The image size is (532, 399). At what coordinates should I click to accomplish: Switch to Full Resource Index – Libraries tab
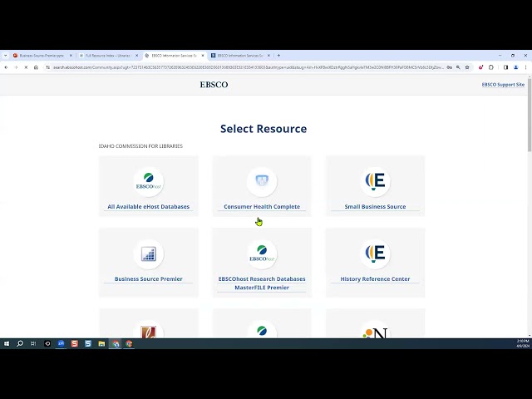(x=108, y=56)
